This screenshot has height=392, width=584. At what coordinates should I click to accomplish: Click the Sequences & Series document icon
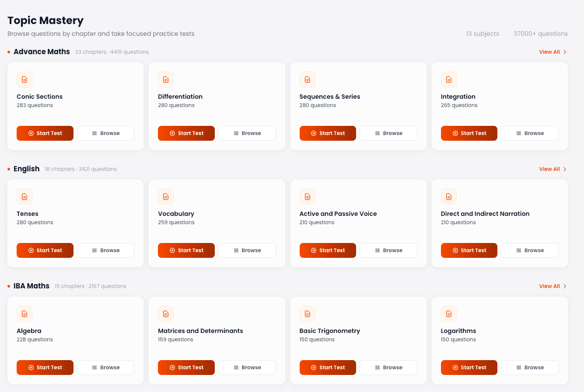point(308,80)
